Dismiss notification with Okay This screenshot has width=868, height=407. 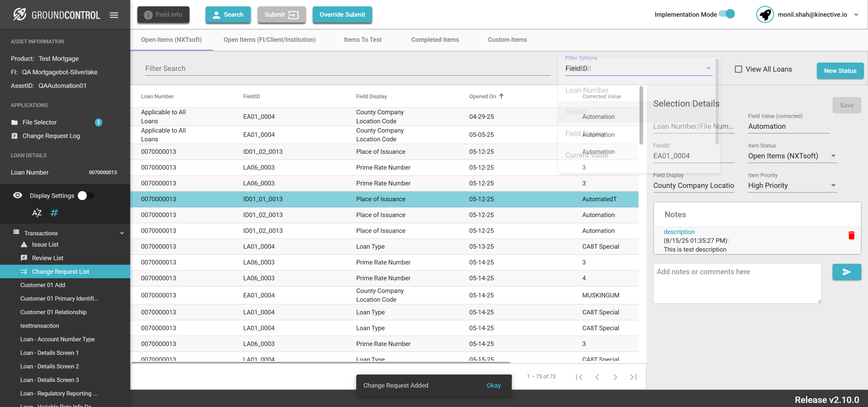pyautogui.click(x=493, y=385)
